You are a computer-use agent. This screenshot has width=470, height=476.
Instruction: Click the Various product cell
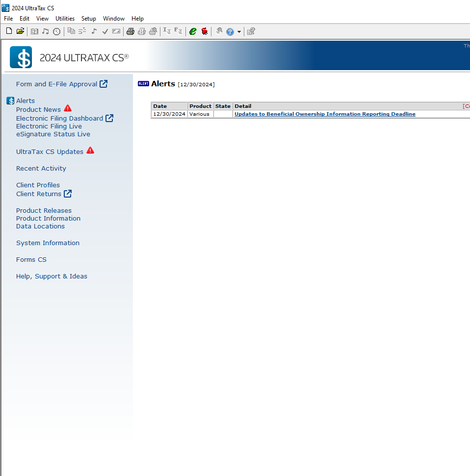[x=200, y=114]
